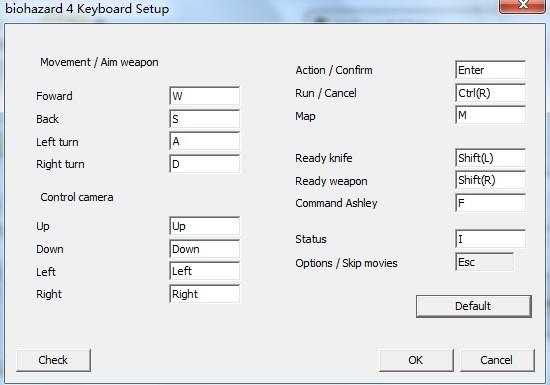The height and width of the screenshot is (385, 550).
Task: Click the Foward label text
Action: point(54,96)
